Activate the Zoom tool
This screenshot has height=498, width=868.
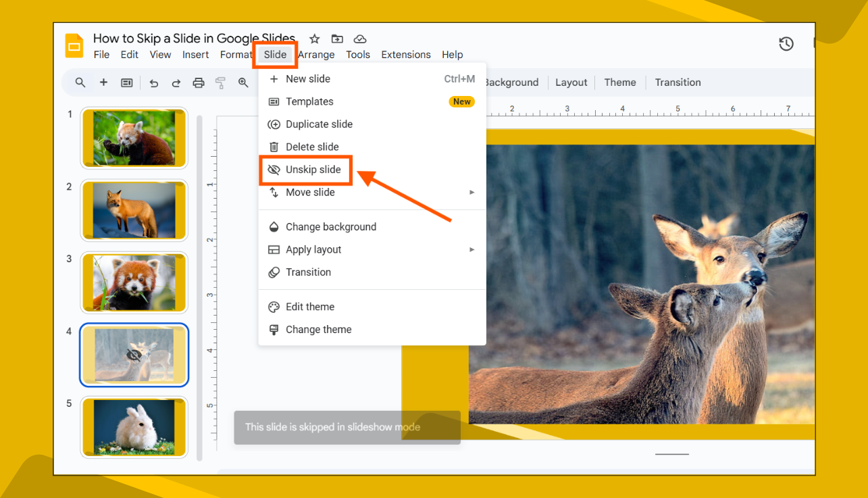click(x=243, y=82)
